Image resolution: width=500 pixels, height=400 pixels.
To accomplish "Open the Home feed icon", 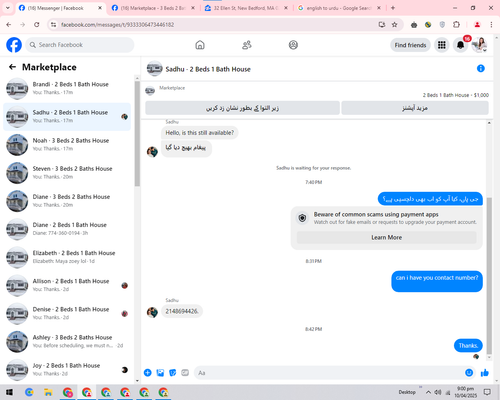I will 200,45.
